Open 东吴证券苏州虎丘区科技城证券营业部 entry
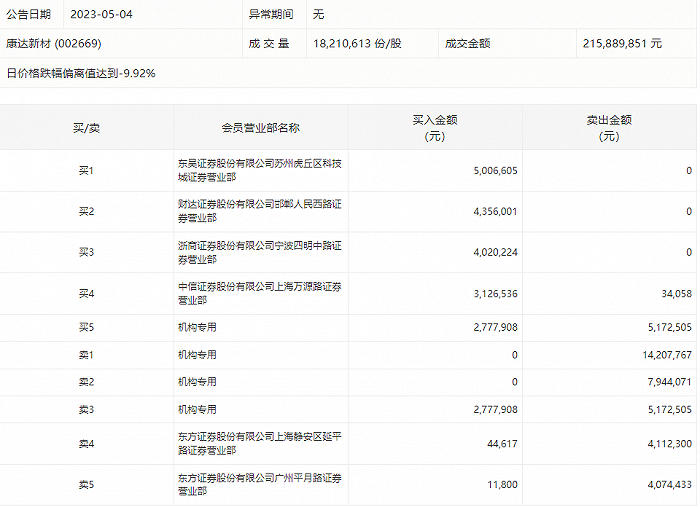 point(260,170)
